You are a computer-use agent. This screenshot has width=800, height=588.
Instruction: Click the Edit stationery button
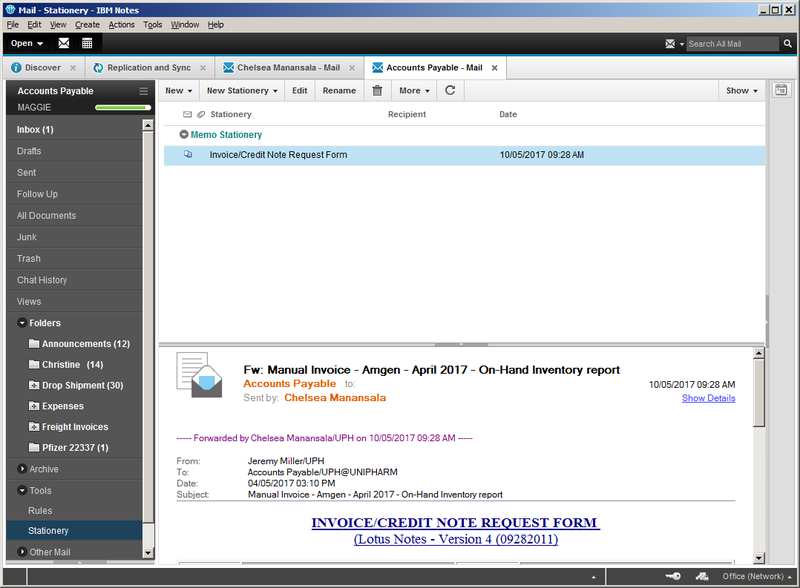299,90
